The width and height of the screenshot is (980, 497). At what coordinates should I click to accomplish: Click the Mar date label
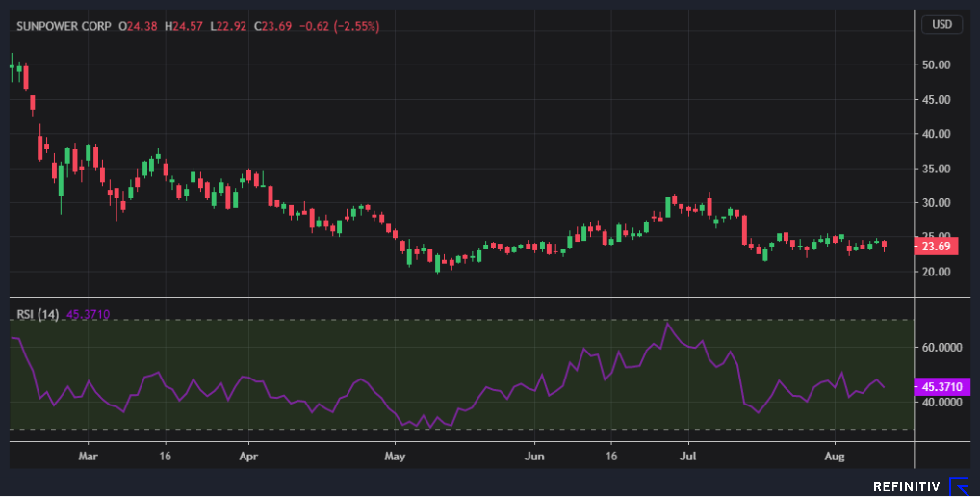[x=89, y=457]
